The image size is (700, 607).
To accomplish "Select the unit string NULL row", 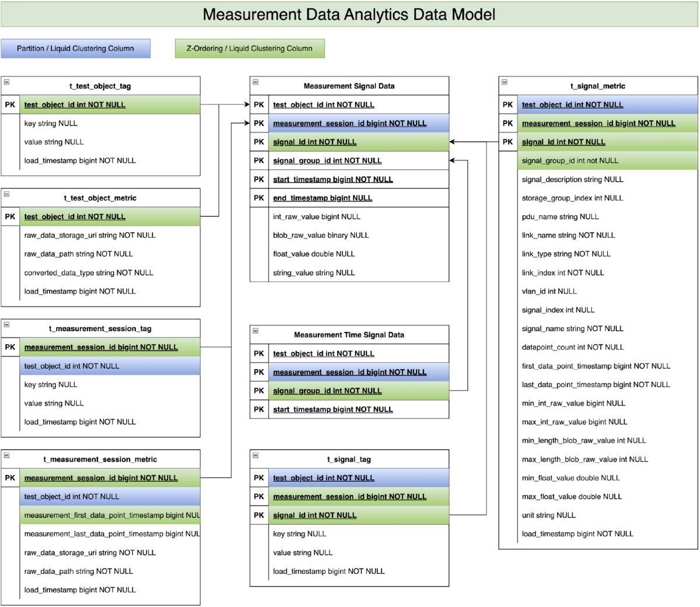I will (548, 515).
